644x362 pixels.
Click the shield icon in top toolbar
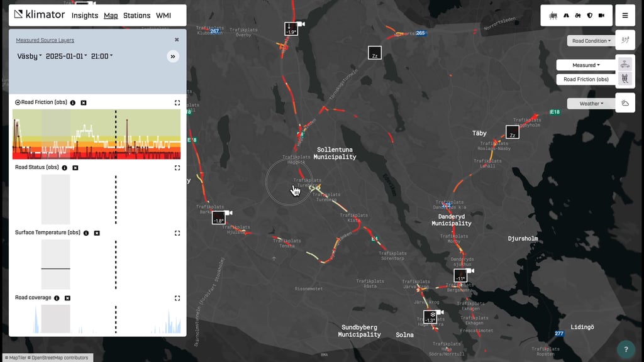click(x=589, y=15)
